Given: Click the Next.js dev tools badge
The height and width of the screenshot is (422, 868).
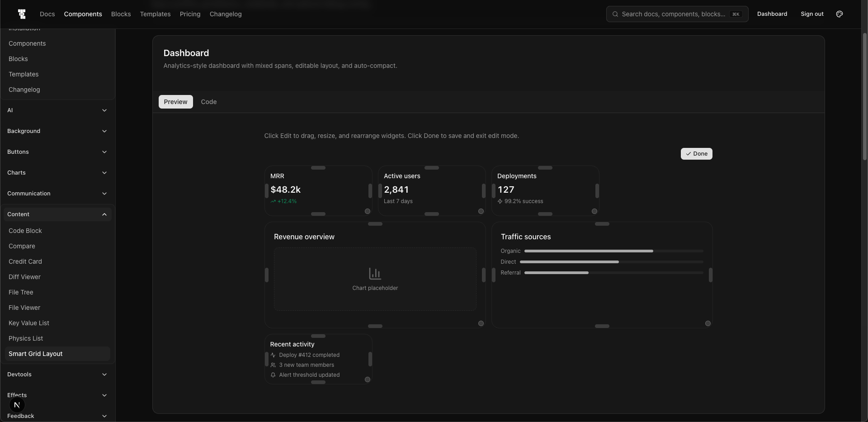Looking at the screenshot, I should point(17,405).
